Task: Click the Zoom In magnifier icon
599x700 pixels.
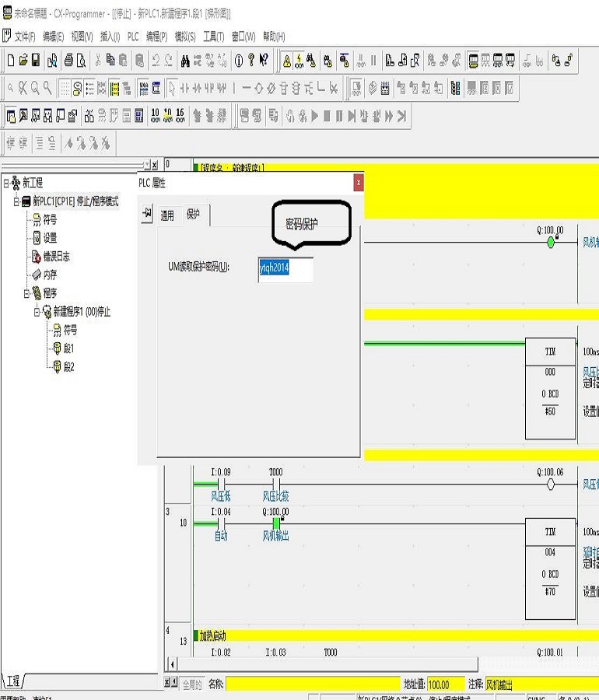Action: coord(35,88)
